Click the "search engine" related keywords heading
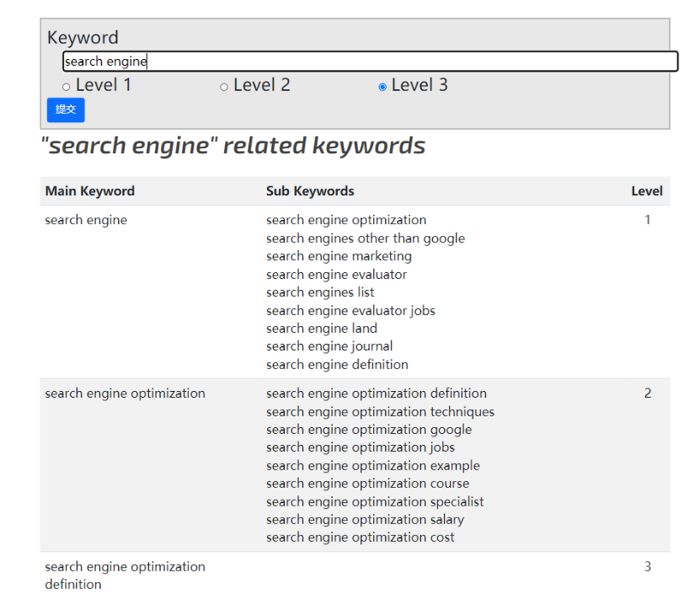This screenshot has height=594, width=700. tap(233, 146)
